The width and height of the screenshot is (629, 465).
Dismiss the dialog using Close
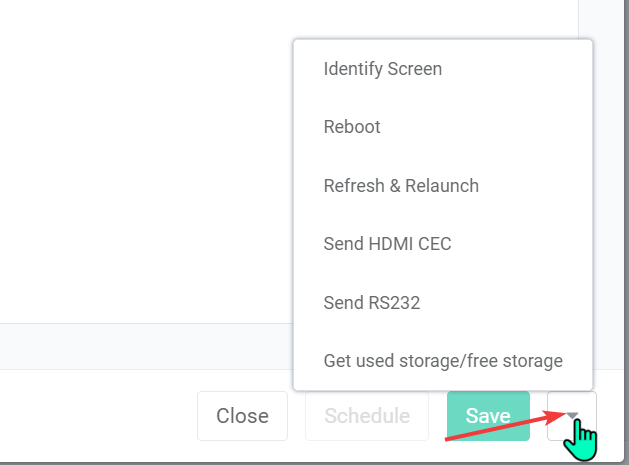[242, 416]
